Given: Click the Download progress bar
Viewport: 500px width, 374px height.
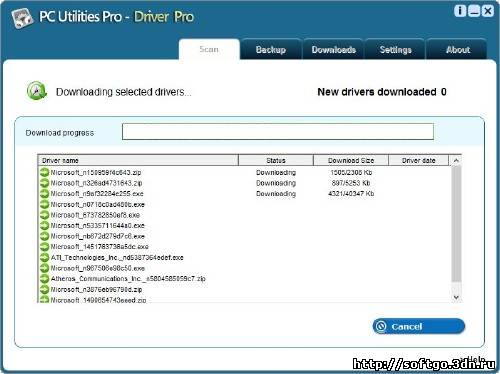Looking at the screenshot, I should [x=278, y=131].
